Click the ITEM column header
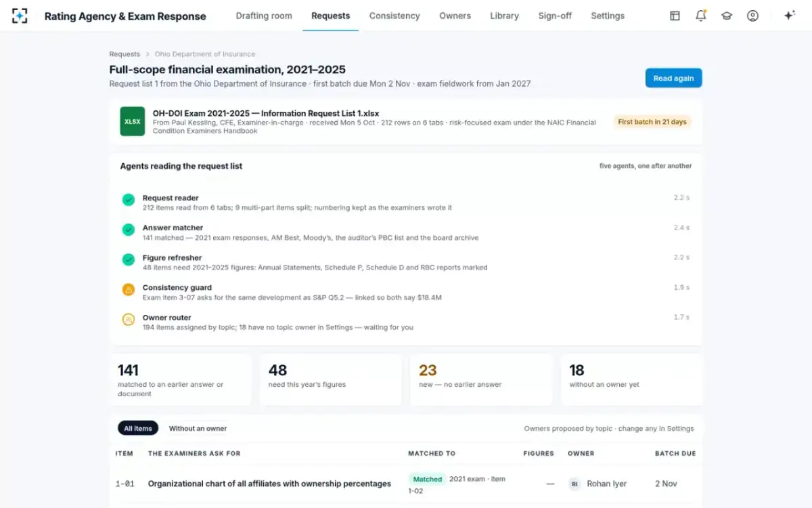The width and height of the screenshot is (812, 508). [x=125, y=453]
